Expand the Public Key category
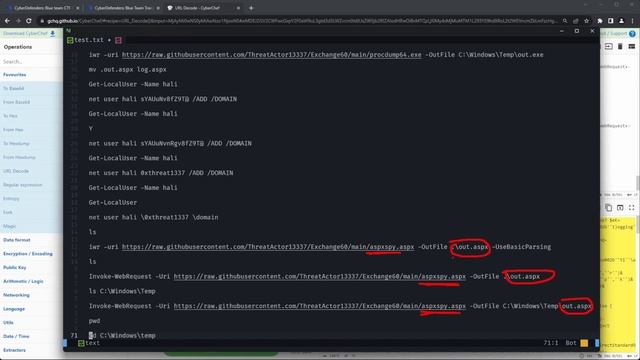The width and height of the screenshot is (640, 360). coord(31,267)
